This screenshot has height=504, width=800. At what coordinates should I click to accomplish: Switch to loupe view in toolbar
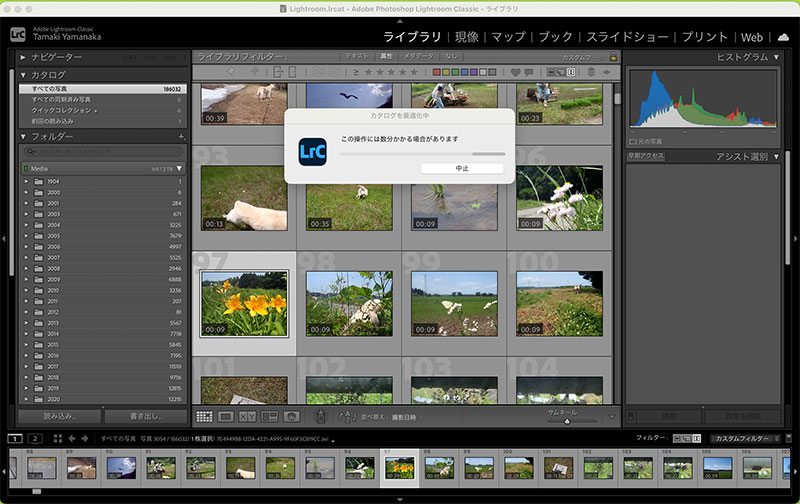(226, 416)
